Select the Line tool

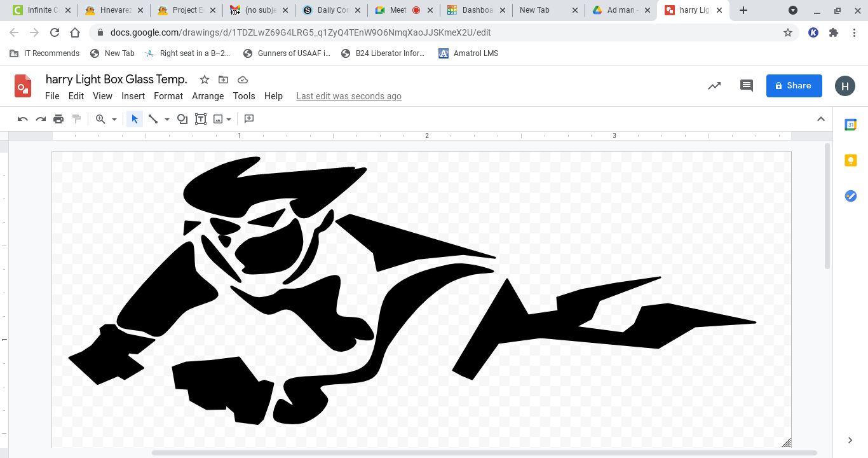coord(153,119)
